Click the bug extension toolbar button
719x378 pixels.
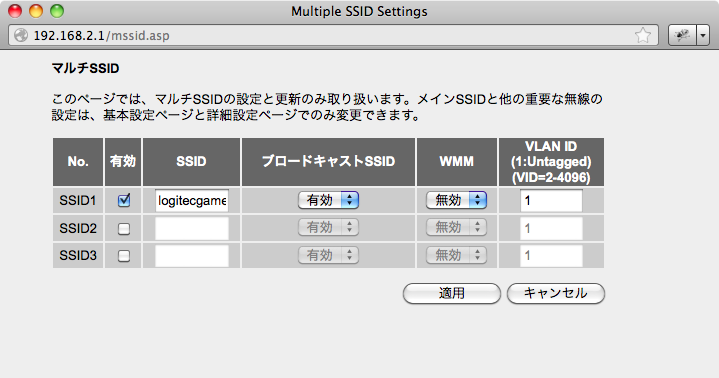point(682,35)
